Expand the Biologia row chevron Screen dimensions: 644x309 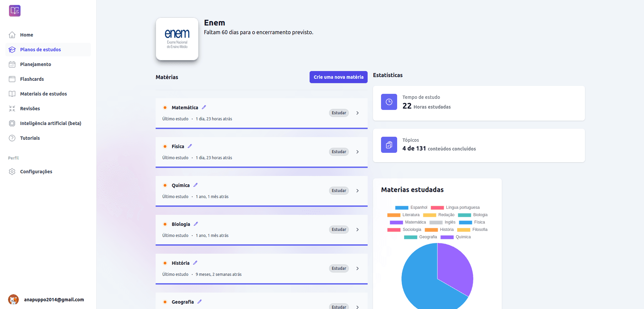click(x=358, y=230)
